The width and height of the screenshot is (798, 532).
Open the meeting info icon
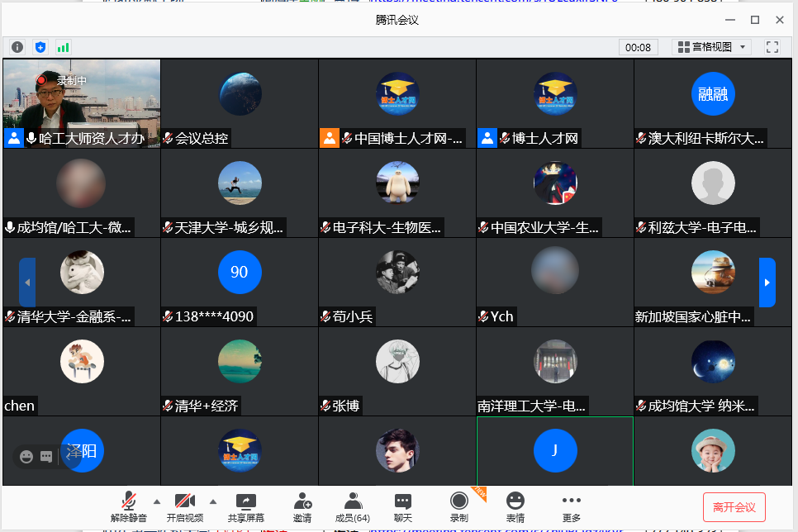pyautogui.click(x=17, y=47)
